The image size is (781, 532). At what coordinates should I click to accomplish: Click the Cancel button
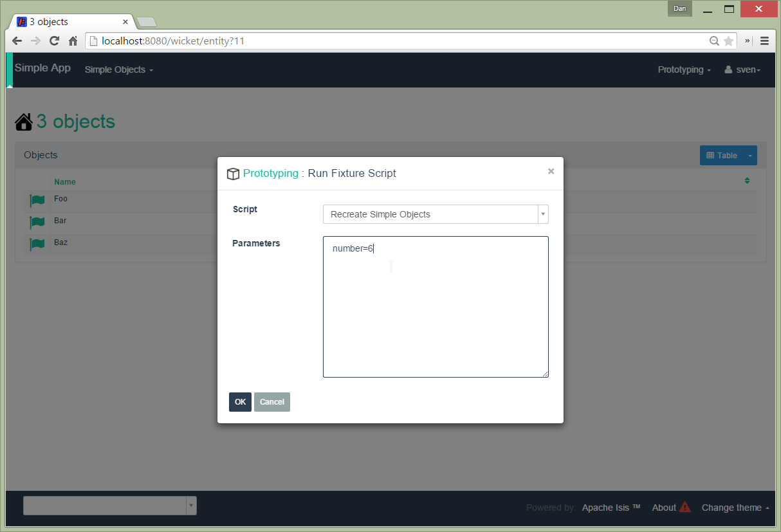click(x=271, y=402)
